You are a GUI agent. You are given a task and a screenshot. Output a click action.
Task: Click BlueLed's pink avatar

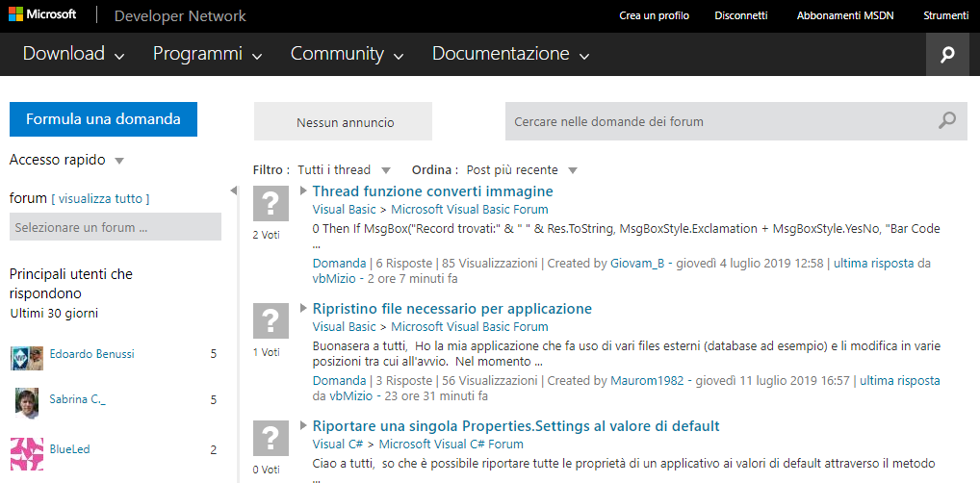click(x=27, y=453)
